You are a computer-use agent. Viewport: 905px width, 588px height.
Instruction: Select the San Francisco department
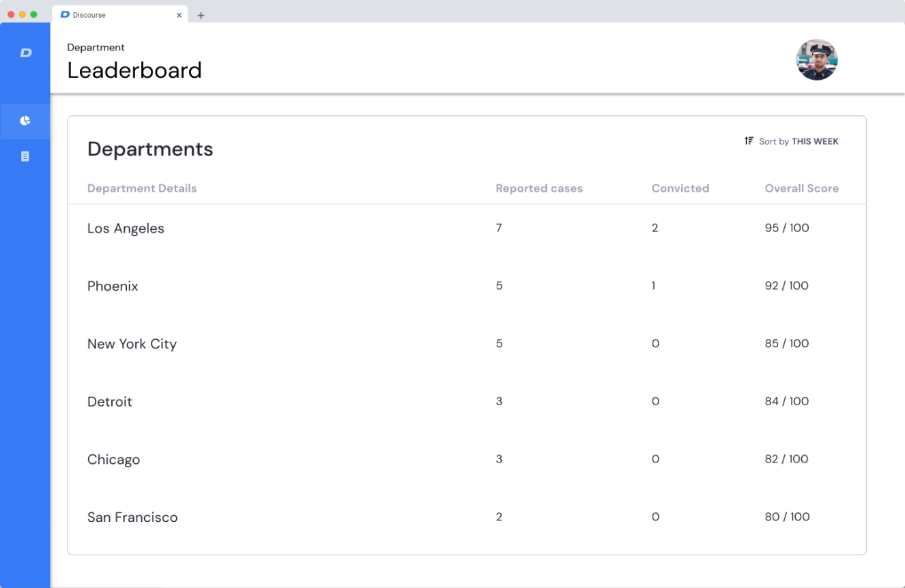[132, 517]
